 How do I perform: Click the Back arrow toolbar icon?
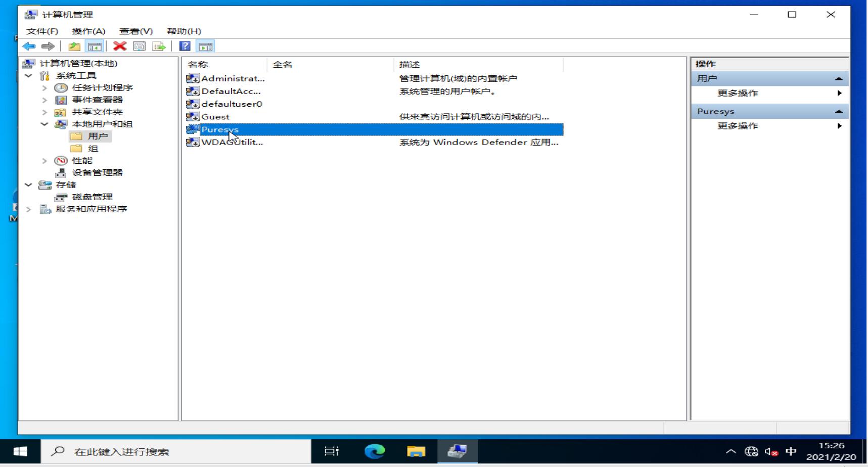29,46
